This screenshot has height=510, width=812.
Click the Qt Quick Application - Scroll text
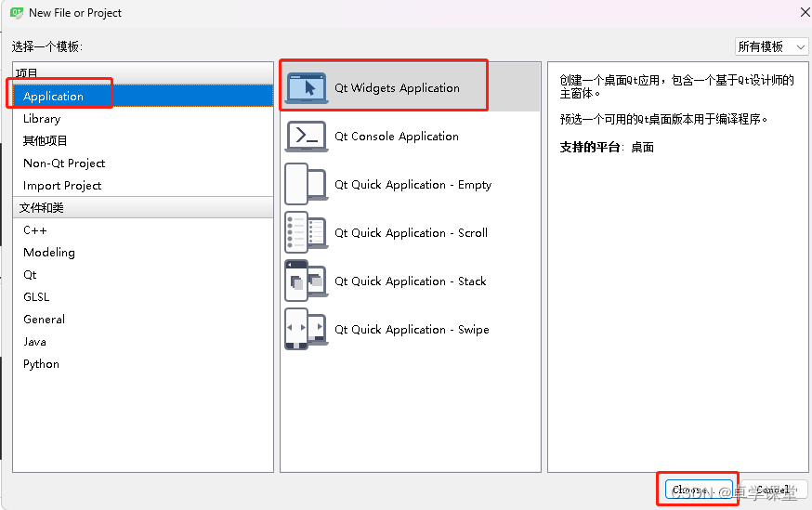coord(411,233)
